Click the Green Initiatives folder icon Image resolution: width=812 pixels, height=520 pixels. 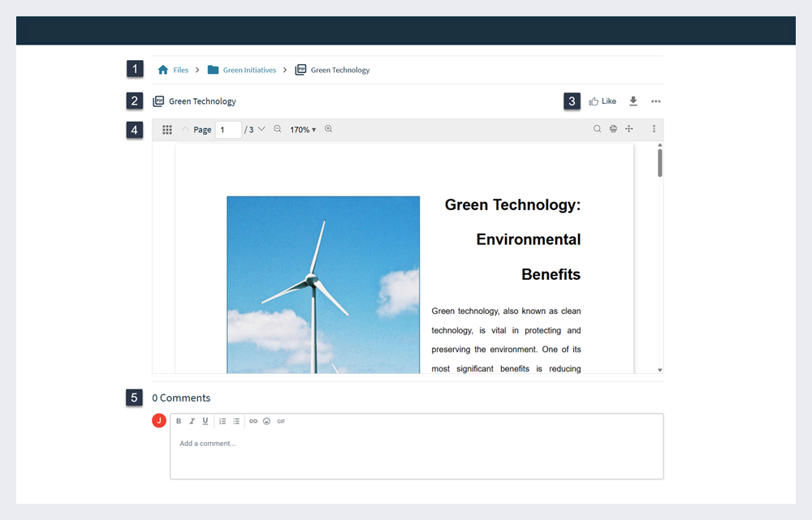[x=213, y=70]
